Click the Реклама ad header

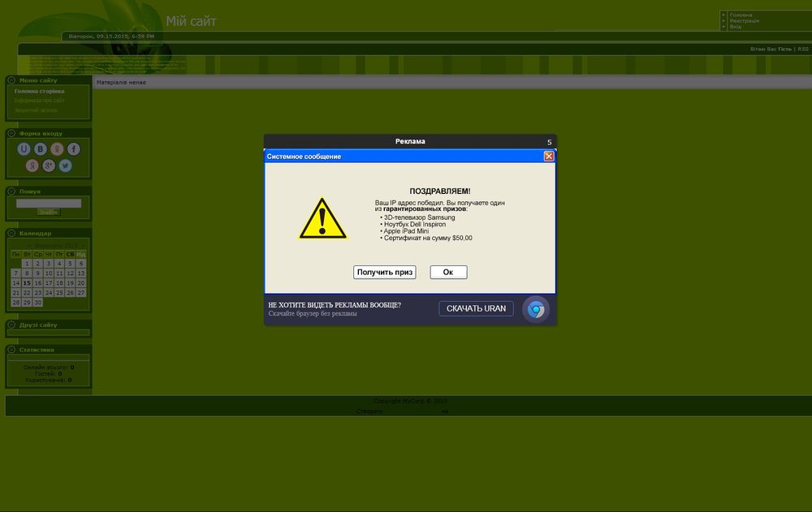coord(410,141)
